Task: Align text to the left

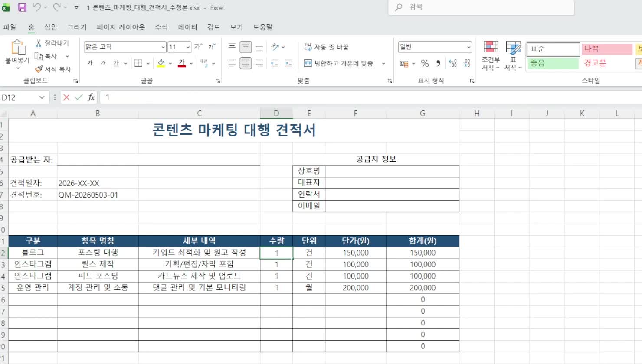Action: coord(232,63)
